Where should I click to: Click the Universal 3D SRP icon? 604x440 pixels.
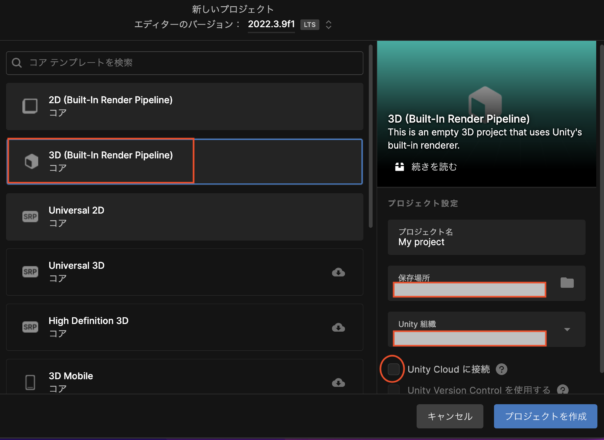click(x=30, y=272)
